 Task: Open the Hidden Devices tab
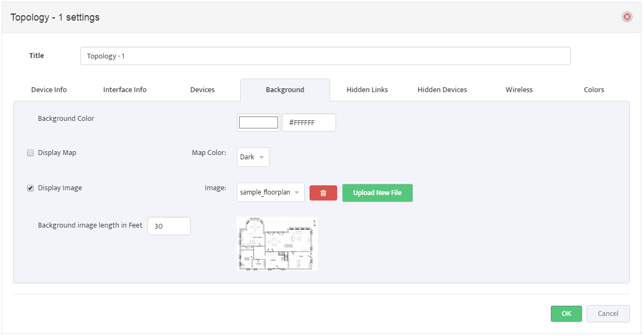tap(442, 89)
